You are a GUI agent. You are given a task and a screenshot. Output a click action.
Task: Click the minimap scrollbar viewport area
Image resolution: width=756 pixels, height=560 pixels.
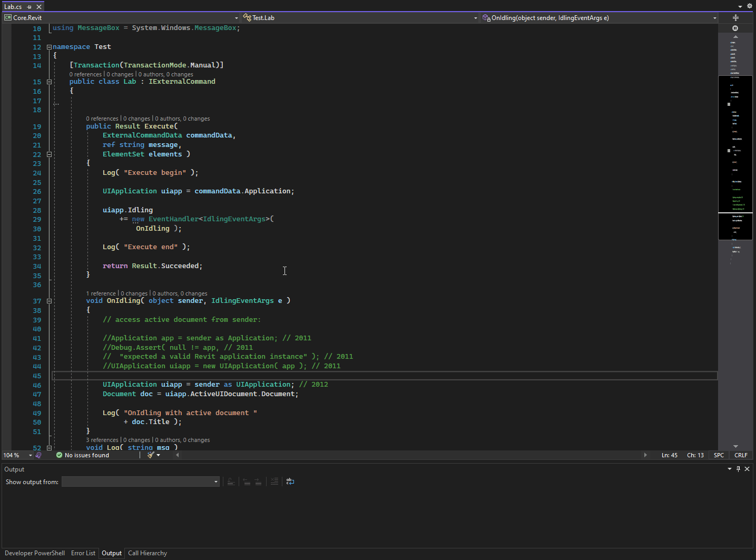pos(735,158)
